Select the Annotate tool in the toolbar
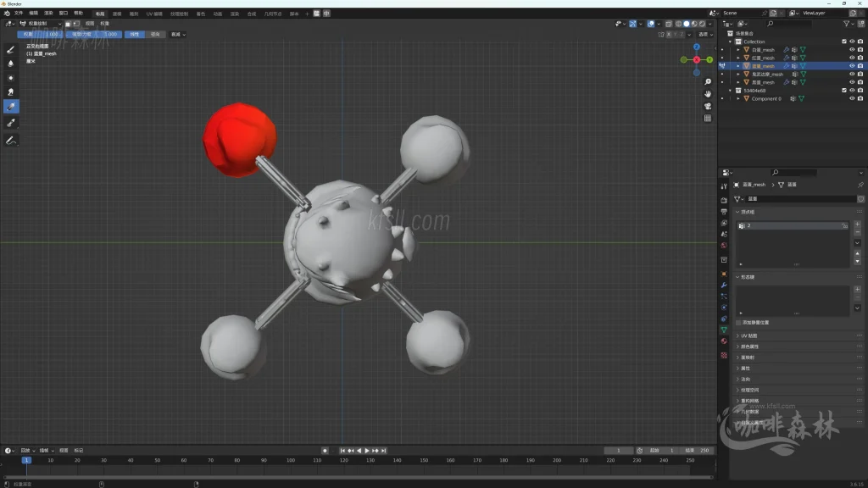 (11, 140)
